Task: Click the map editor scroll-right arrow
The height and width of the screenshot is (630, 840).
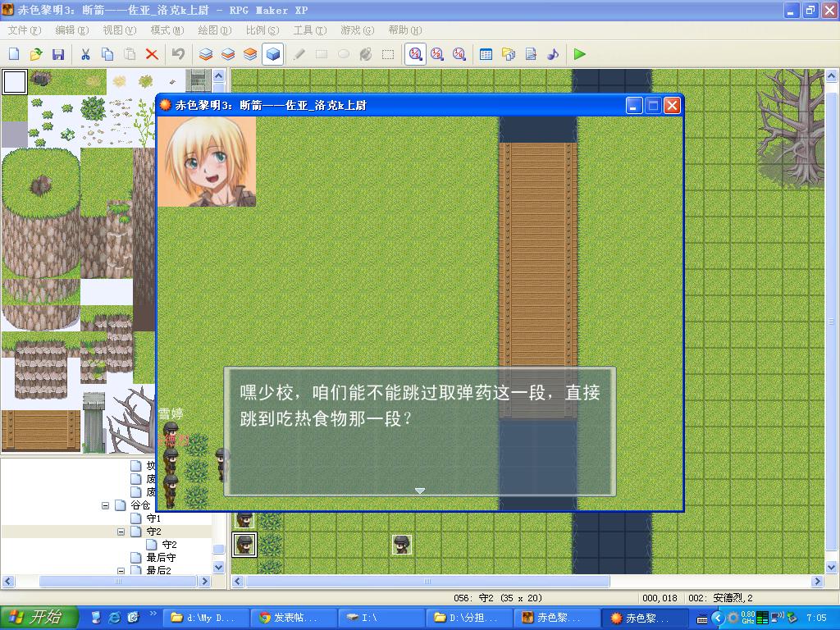Action: 817,582
